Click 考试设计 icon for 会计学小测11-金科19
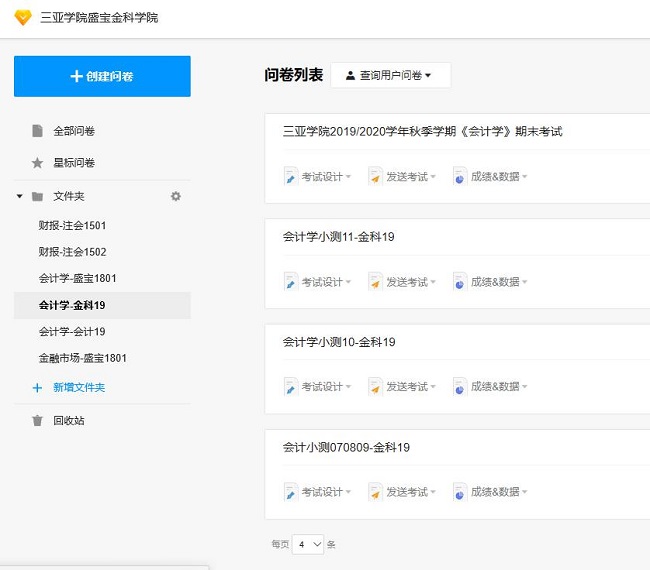Image resolution: width=650 pixels, height=570 pixels. point(291,282)
